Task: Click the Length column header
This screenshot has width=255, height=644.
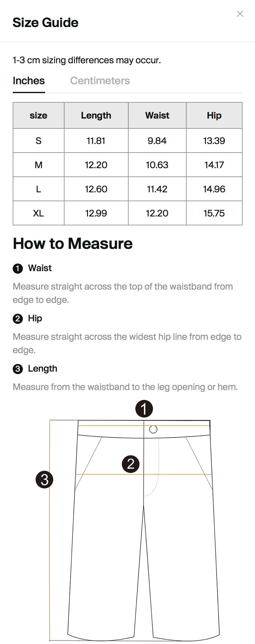Action: 96,115
